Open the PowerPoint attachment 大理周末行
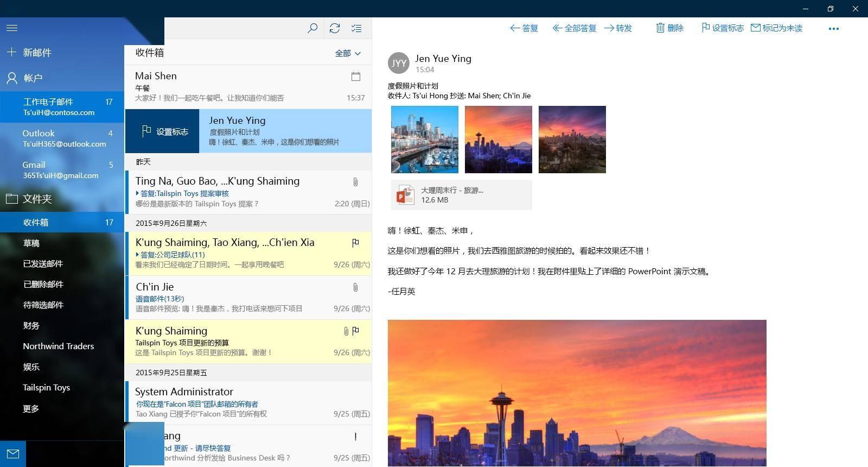Viewport: 868px width, 467px height. pos(462,195)
